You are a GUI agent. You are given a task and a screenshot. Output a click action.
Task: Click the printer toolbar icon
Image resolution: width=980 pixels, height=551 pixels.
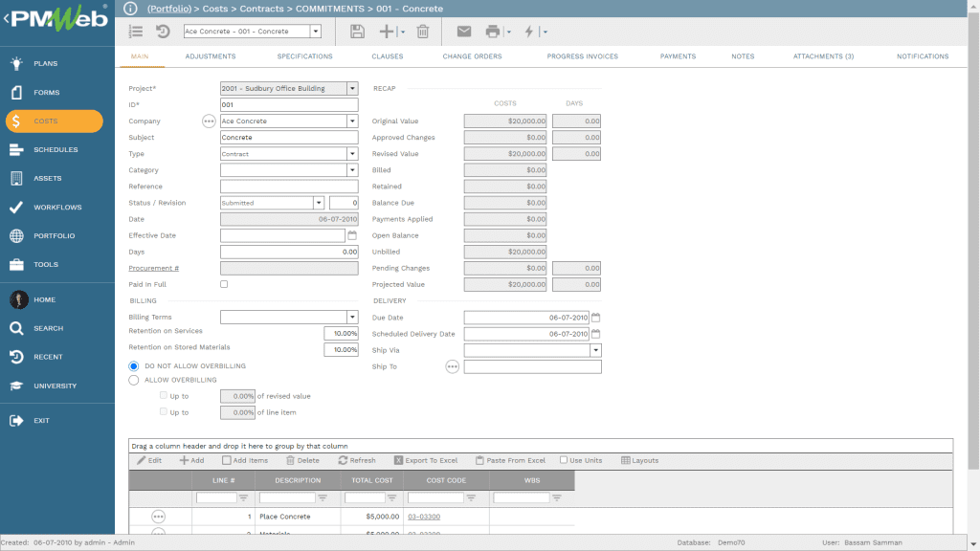pyautogui.click(x=493, y=32)
